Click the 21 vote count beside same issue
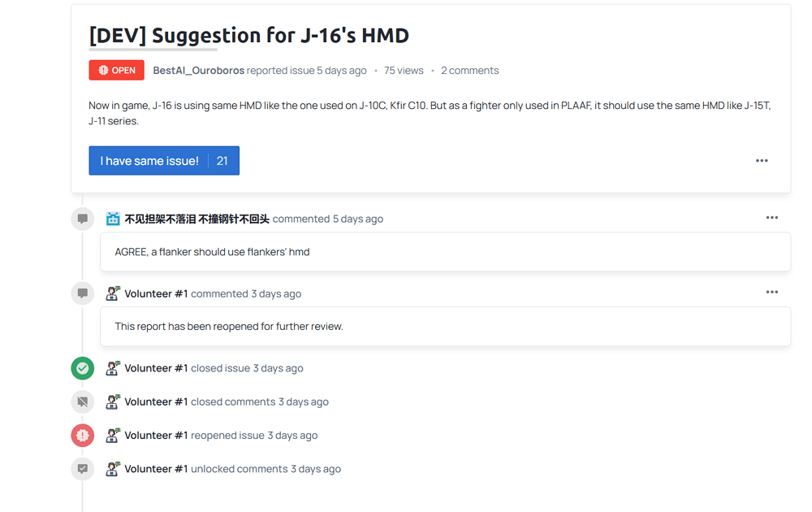Screen dimensions: 812x512 [x=222, y=161]
